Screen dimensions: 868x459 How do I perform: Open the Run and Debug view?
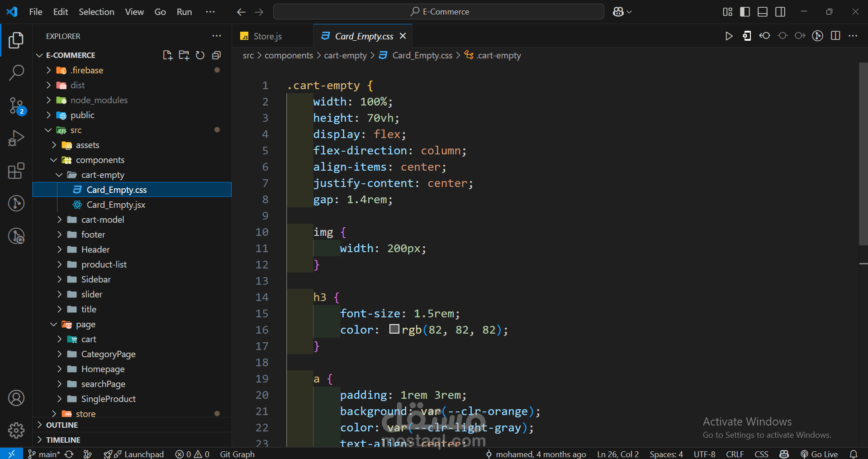pos(16,139)
